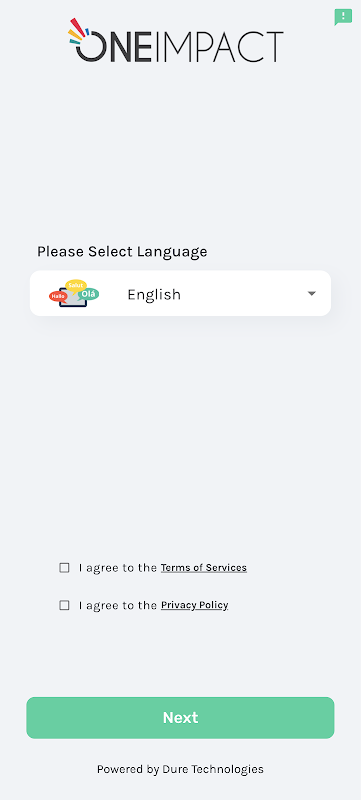Click the selected English language text
The width and height of the screenshot is (361, 800).
[154, 294]
